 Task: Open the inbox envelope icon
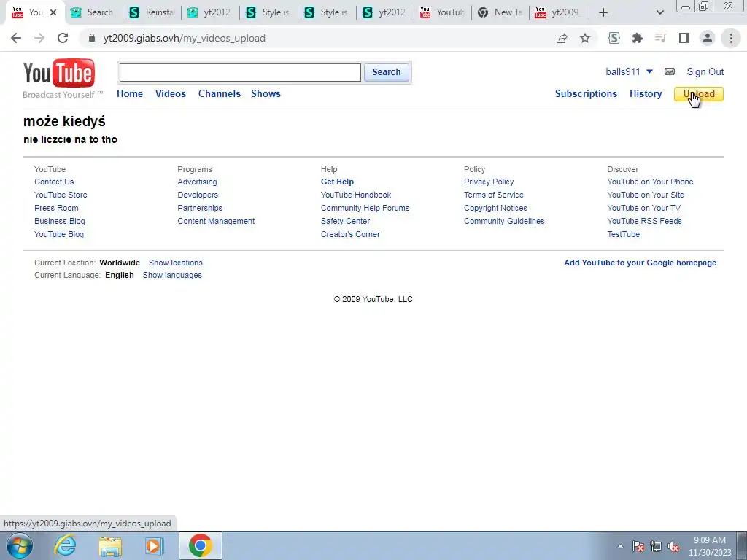(670, 72)
